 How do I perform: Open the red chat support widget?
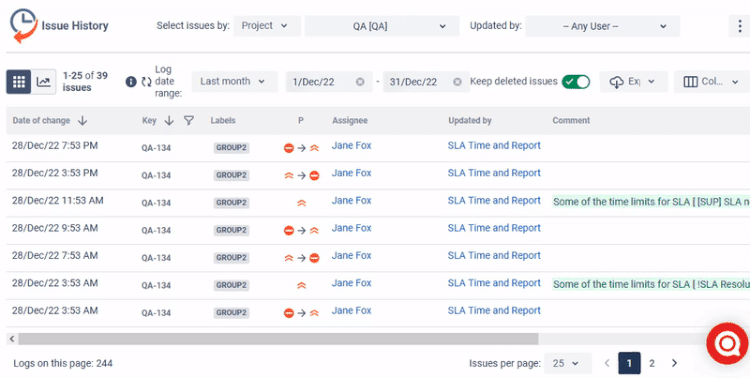(x=727, y=344)
